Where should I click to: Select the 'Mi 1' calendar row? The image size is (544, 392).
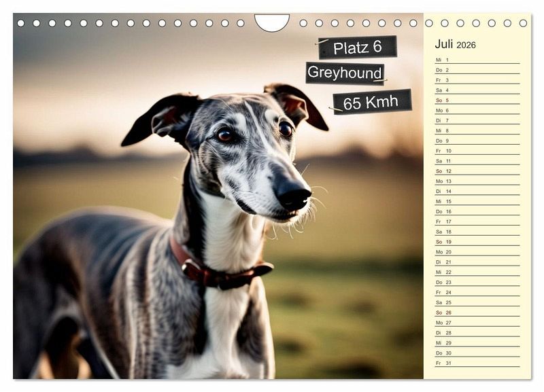click(x=477, y=60)
